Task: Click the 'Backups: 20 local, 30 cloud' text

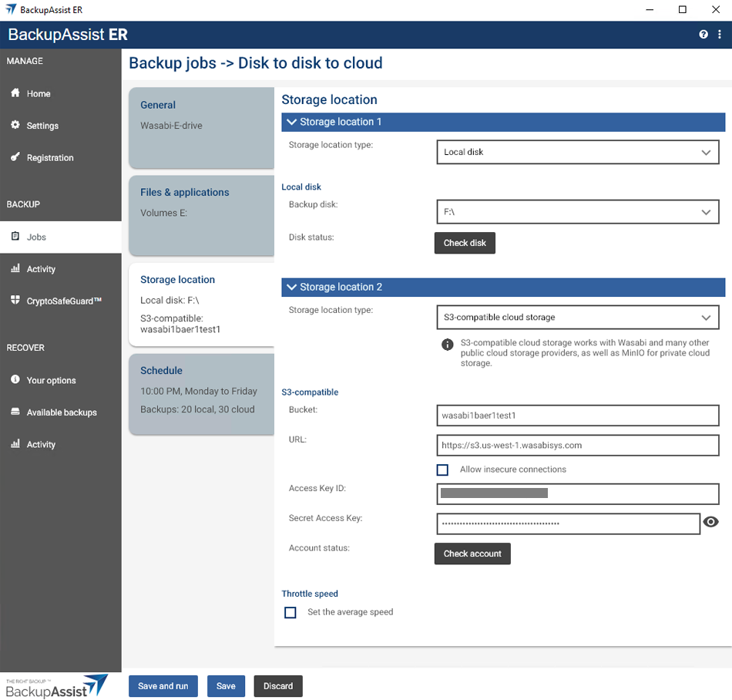Action: click(x=197, y=409)
